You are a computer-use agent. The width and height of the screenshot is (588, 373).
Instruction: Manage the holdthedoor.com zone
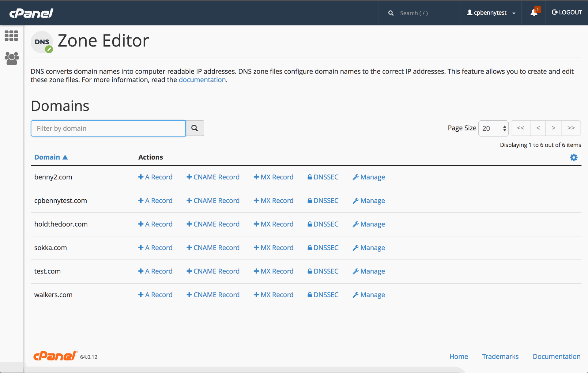pos(369,224)
